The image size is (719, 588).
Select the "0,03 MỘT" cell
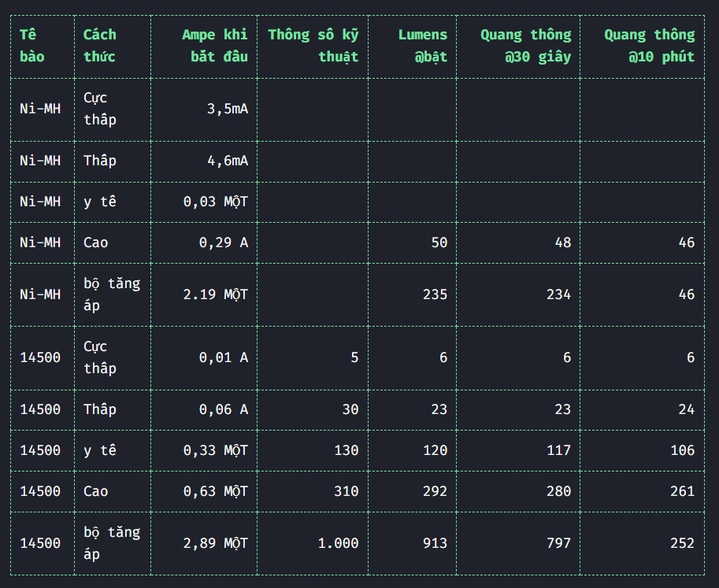tap(215, 202)
